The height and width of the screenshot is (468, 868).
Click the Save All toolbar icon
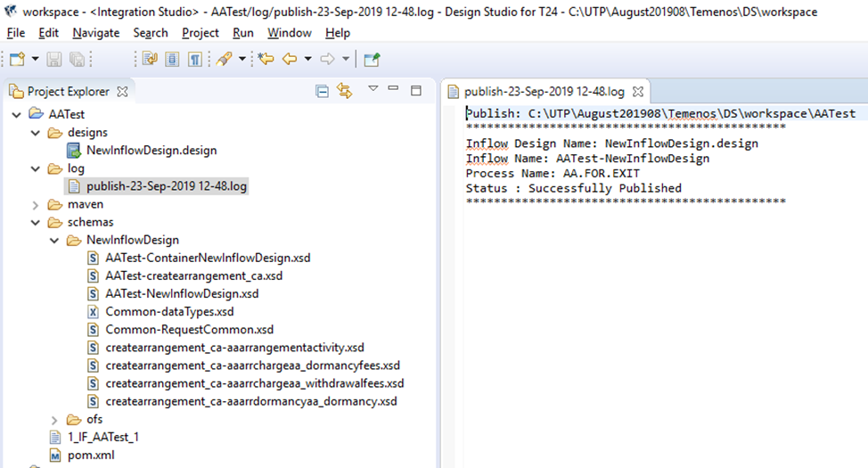tap(77, 59)
